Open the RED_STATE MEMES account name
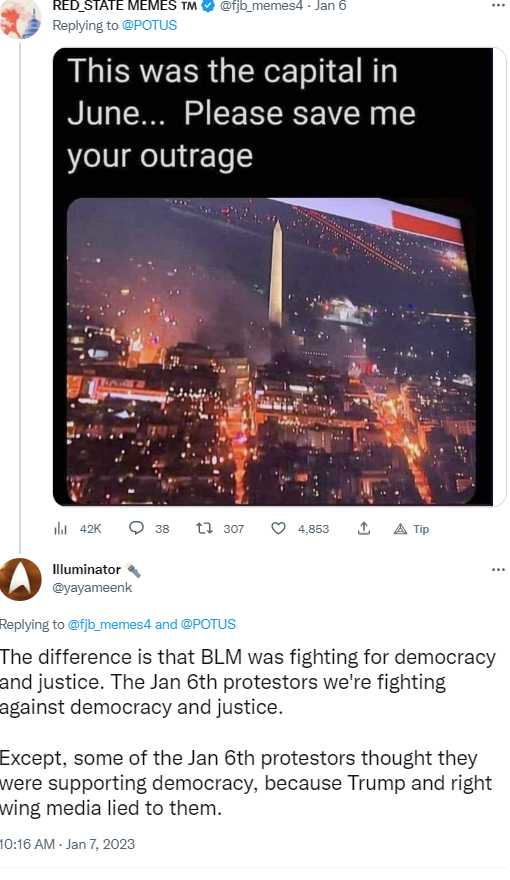Image resolution: width=510 pixels, height=880 pixels. [125, 6]
